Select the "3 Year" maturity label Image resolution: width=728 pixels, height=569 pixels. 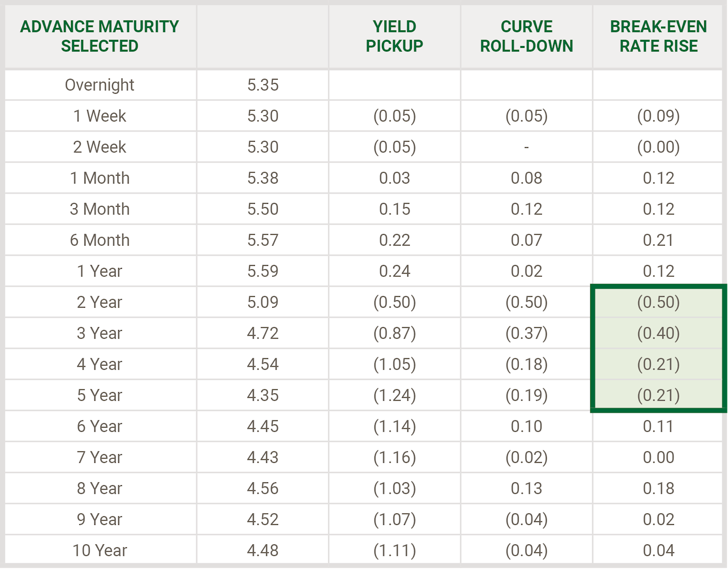[100, 333]
